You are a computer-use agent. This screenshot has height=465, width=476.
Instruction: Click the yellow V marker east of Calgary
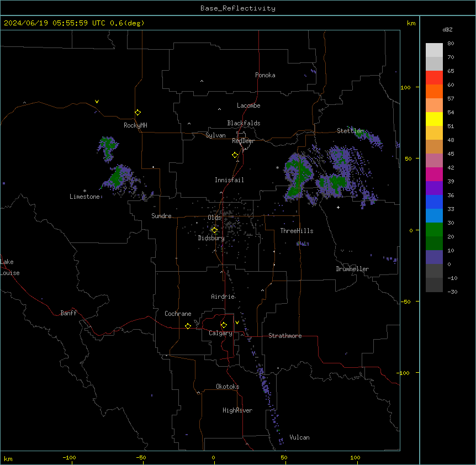pos(237,323)
